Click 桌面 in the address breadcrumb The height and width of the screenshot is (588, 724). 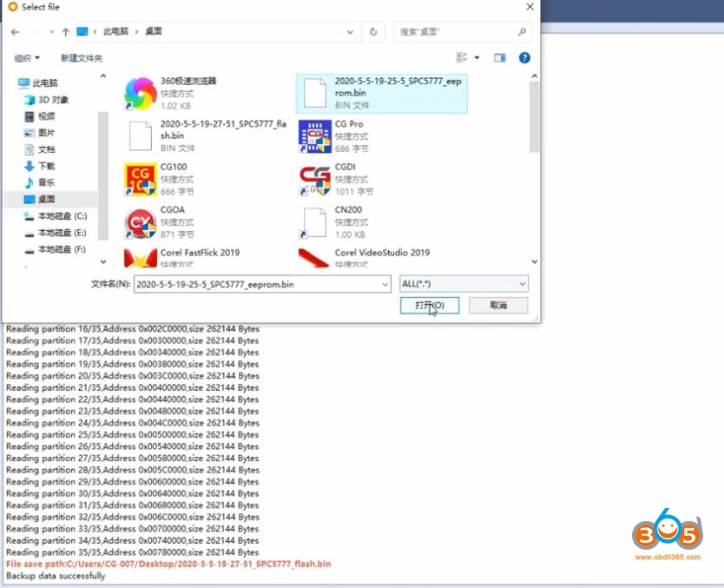[154, 31]
